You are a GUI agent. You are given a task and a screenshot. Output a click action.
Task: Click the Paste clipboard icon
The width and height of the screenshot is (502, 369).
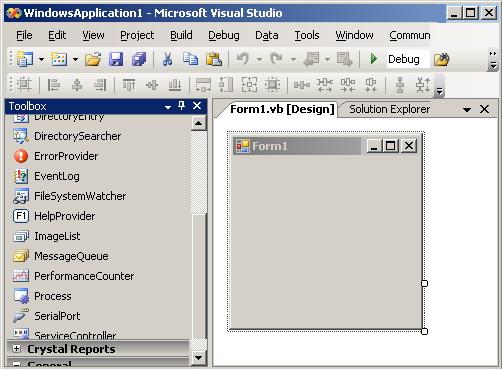click(x=214, y=59)
